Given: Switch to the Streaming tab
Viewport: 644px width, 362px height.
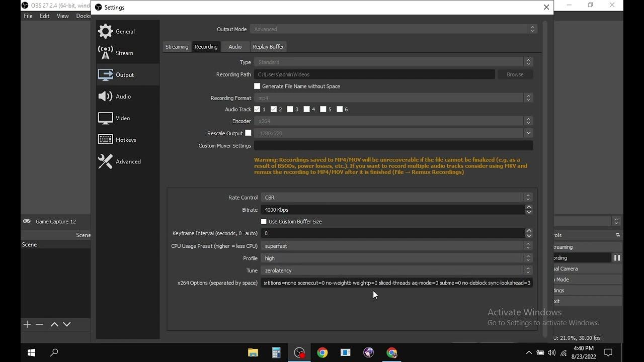Looking at the screenshot, I should (177, 46).
